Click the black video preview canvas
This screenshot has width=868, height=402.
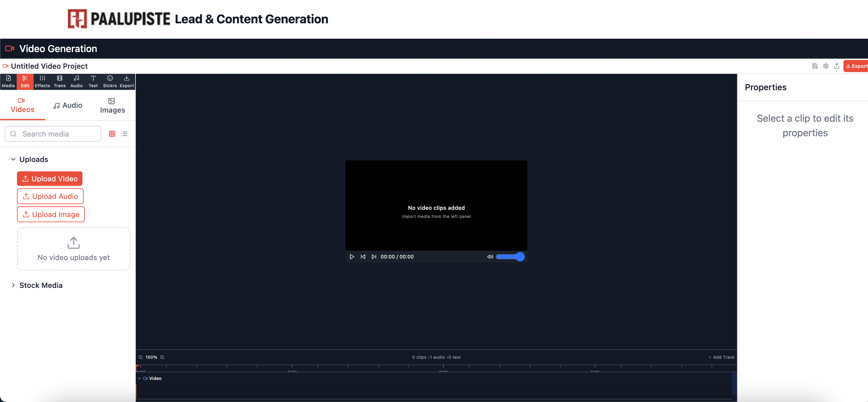point(436,205)
